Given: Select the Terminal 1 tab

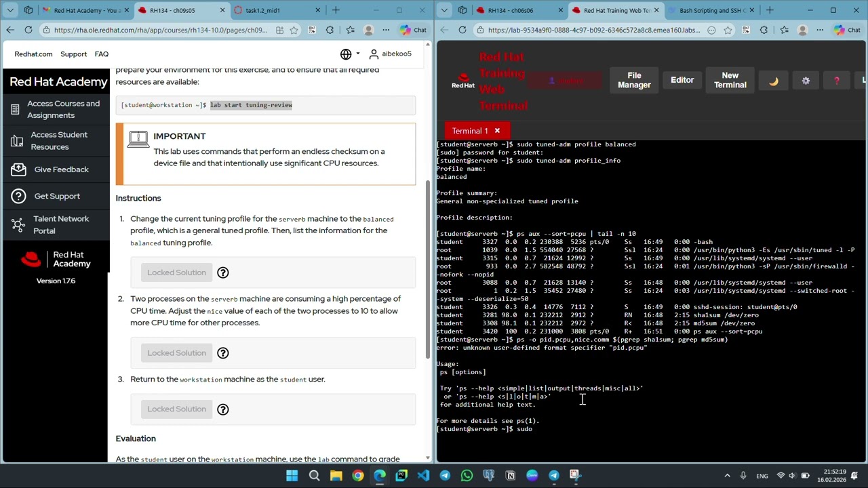Looking at the screenshot, I should coord(470,131).
